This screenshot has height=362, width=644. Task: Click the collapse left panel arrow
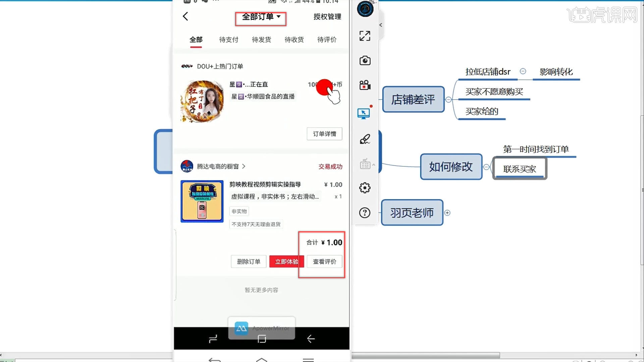[x=380, y=25]
